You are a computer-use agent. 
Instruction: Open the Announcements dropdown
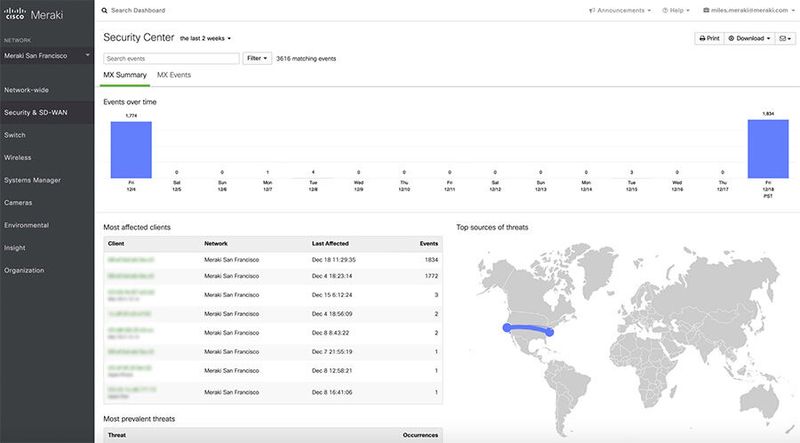point(620,10)
